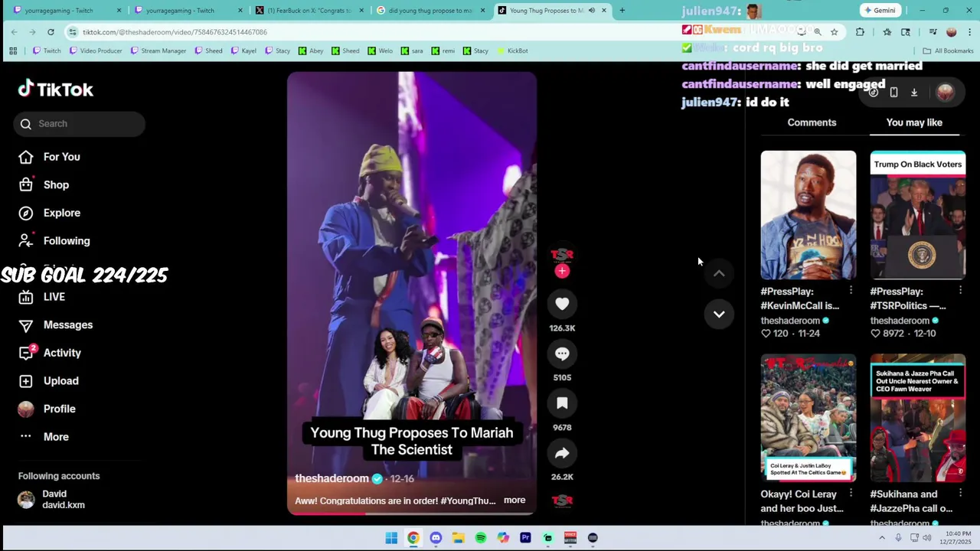Go to the previous video
This screenshot has width=980, height=551.
pyautogui.click(x=719, y=273)
